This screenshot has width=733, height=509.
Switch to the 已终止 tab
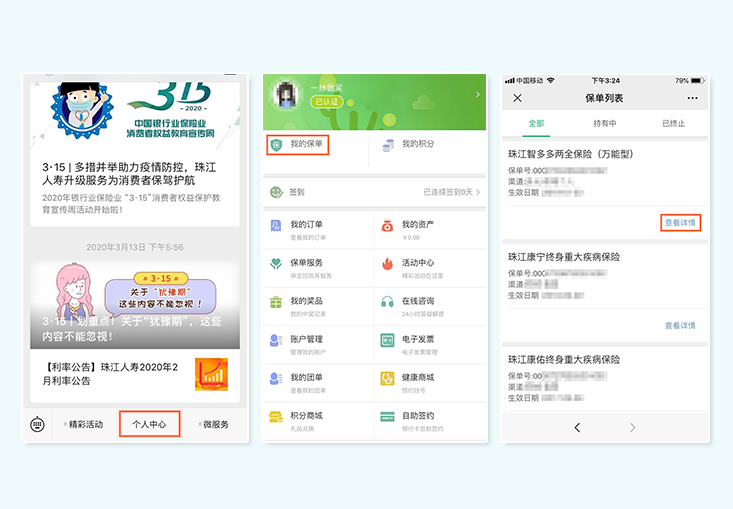point(674,123)
